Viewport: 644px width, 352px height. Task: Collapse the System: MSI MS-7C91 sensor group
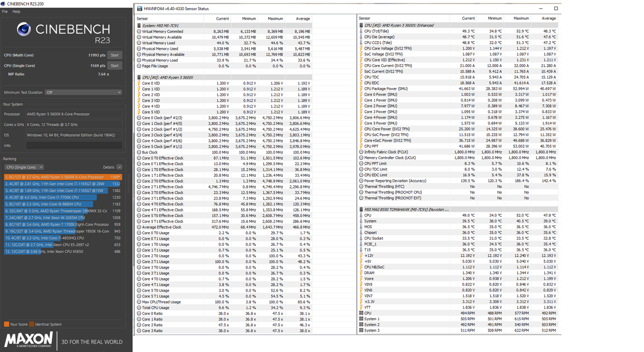(x=139, y=26)
